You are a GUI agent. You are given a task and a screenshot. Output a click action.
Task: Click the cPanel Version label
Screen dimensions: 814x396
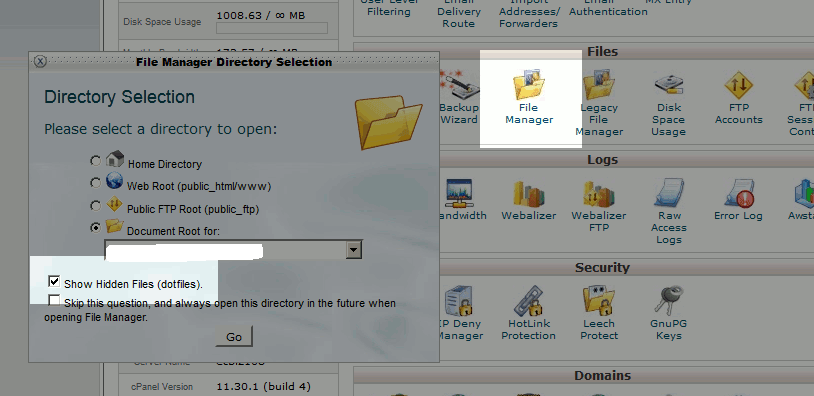tap(162, 387)
